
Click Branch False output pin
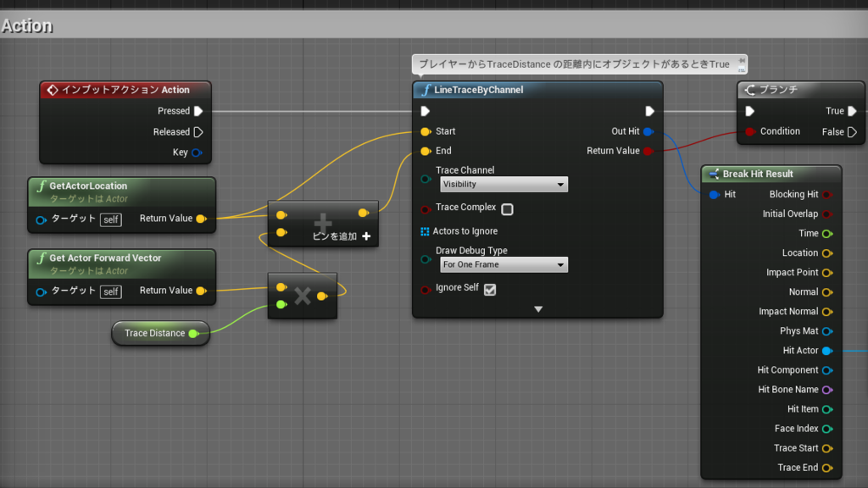coord(853,132)
